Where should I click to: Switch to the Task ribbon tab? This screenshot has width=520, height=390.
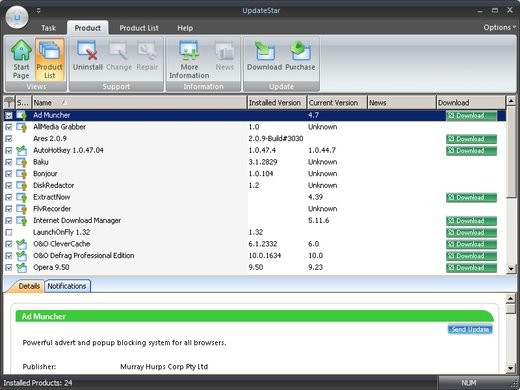click(x=49, y=28)
